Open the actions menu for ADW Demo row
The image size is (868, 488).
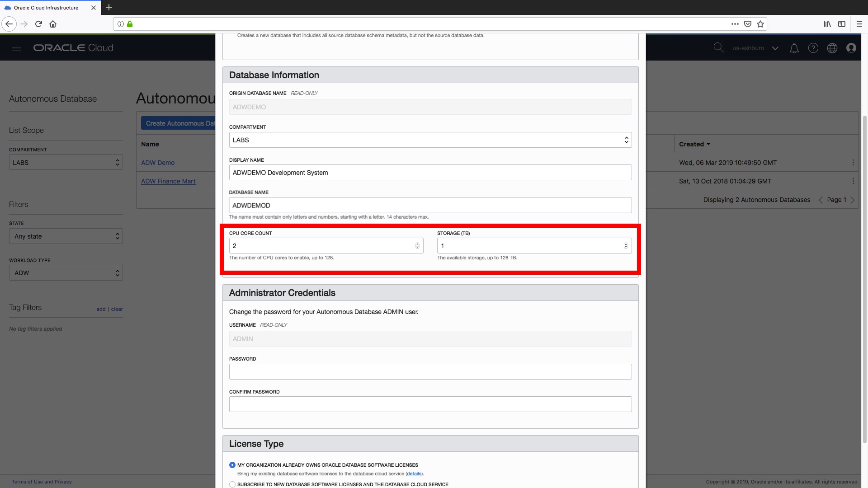(x=854, y=163)
